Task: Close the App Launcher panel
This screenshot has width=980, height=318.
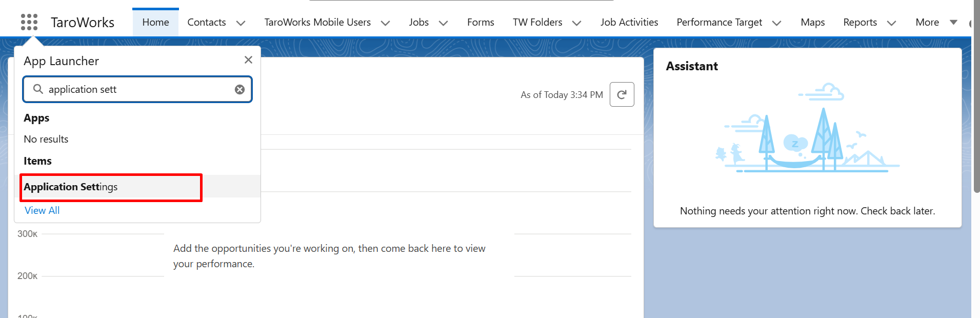Action: pyautogui.click(x=248, y=60)
